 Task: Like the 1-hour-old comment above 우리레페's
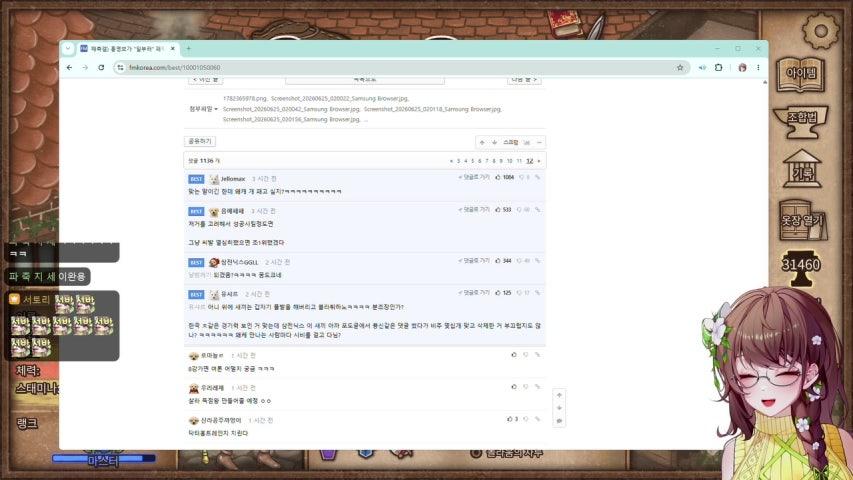(514, 355)
